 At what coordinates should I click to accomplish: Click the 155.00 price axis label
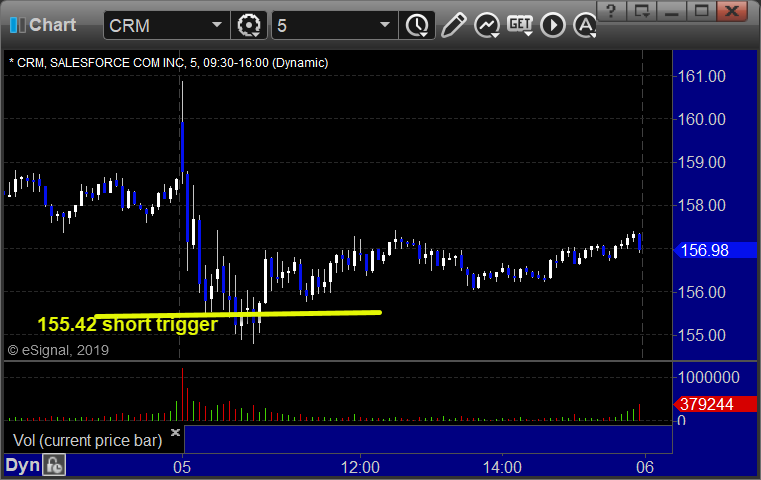pos(701,335)
